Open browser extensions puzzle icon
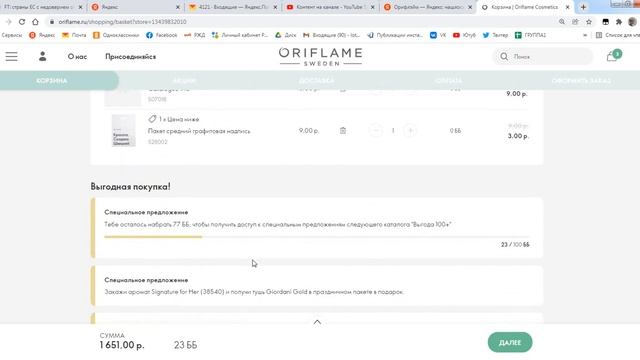The height and width of the screenshot is (360, 640). [619, 22]
